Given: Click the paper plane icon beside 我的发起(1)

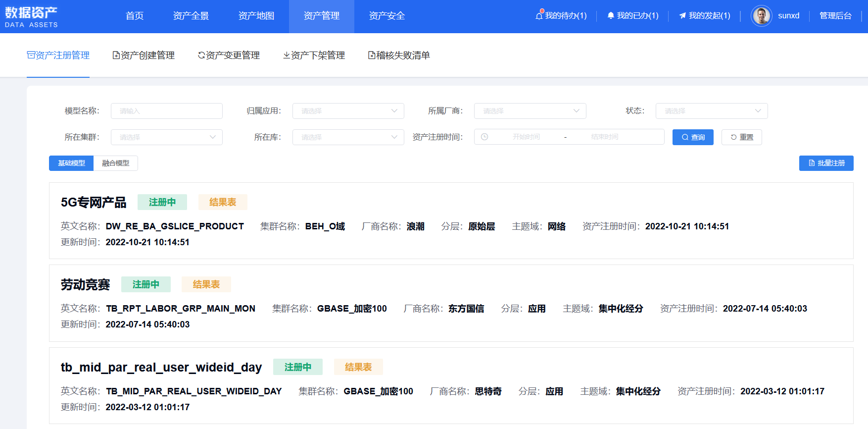Looking at the screenshot, I should (x=682, y=16).
